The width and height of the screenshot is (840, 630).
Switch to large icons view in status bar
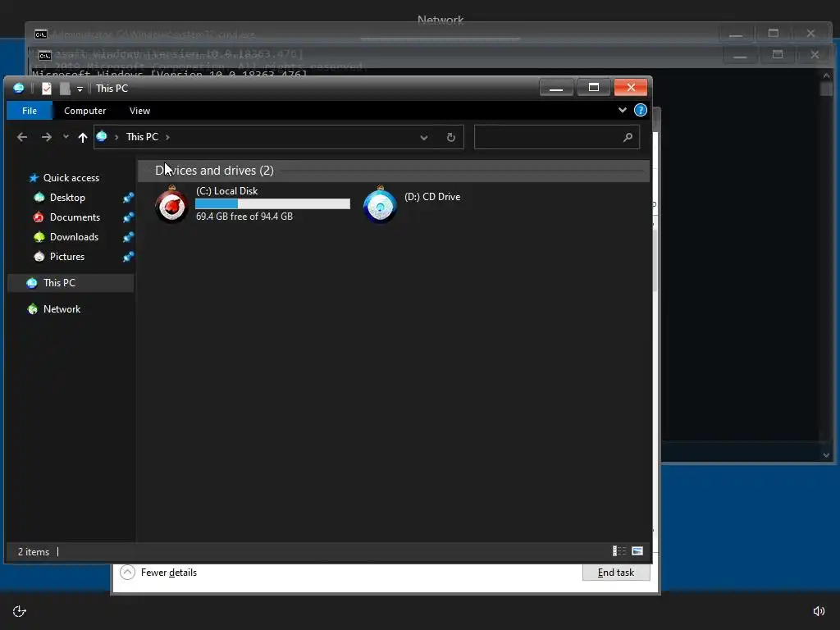[637, 550]
